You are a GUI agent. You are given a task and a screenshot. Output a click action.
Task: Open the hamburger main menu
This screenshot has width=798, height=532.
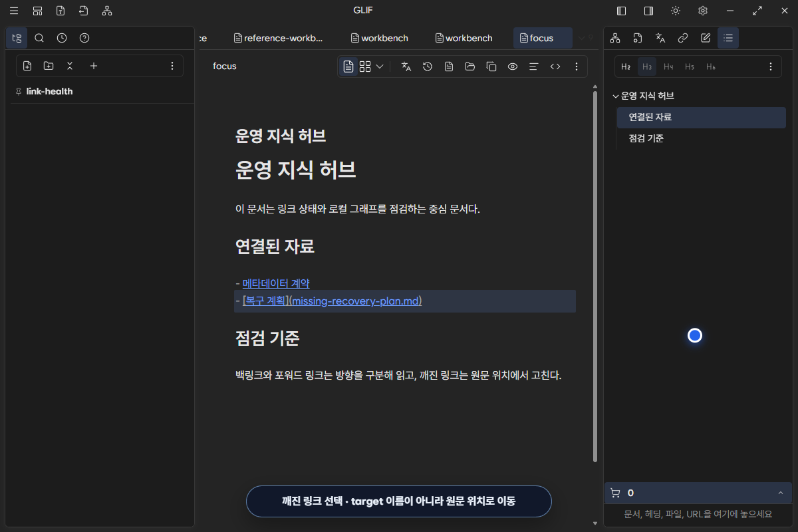tap(14, 11)
